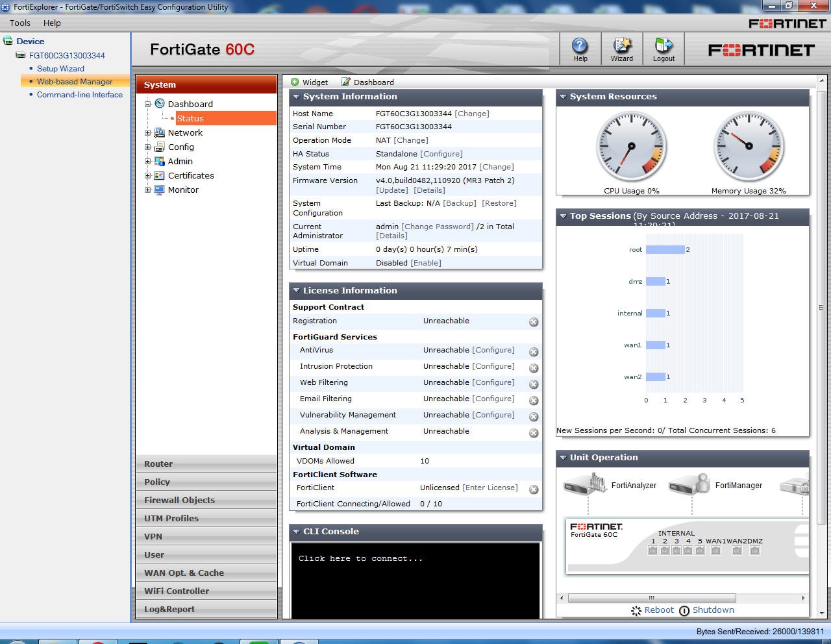Click the Registration status icon
The width and height of the screenshot is (831, 644).
click(534, 322)
